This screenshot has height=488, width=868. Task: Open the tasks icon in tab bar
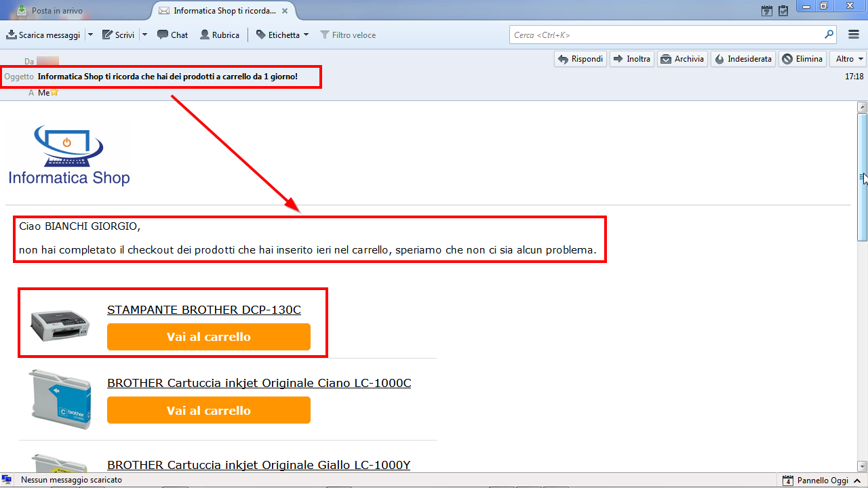coord(784,11)
